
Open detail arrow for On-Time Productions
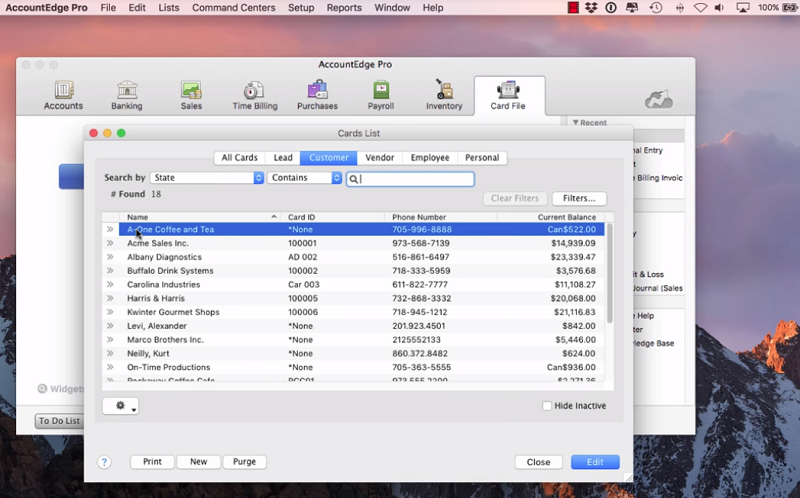pyautogui.click(x=110, y=367)
